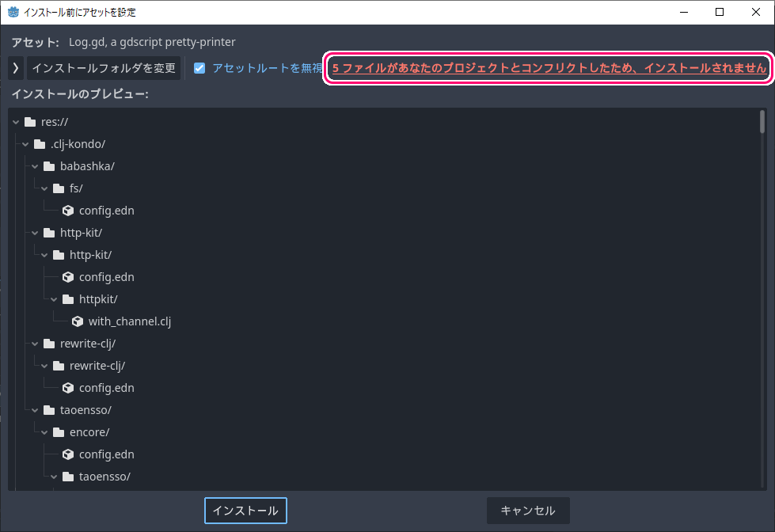Click the install preview scrollbar handle

coord(762,122)
